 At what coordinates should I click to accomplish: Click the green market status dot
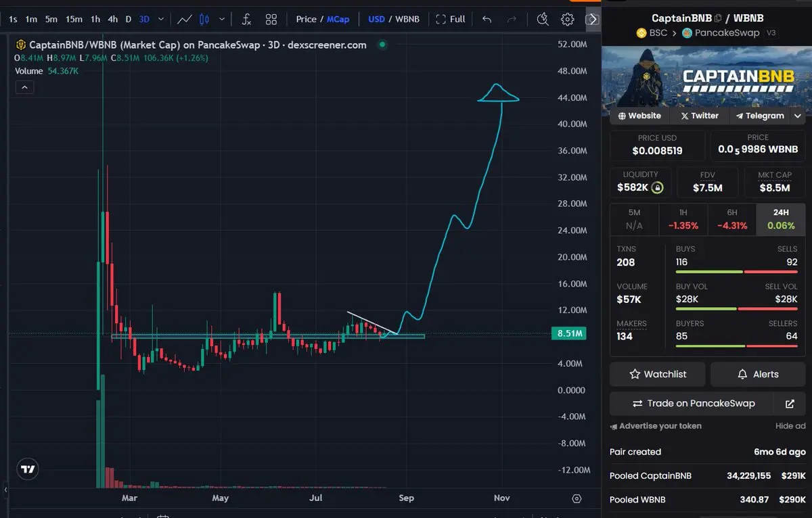coord(382,45)
